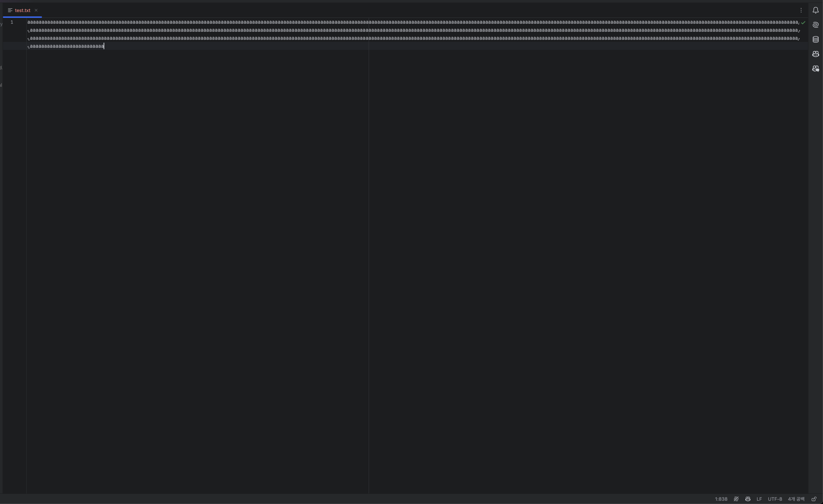Click the green inspection checkmark in editor
Viewport: 823px width, 504px height.
pos(803,23)
